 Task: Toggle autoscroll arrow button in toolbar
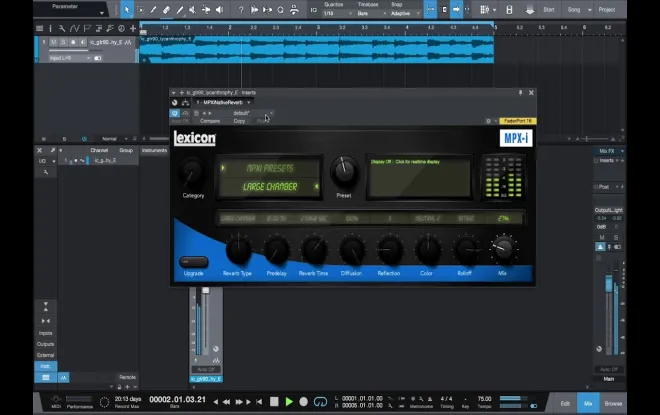tap(456, 10)
